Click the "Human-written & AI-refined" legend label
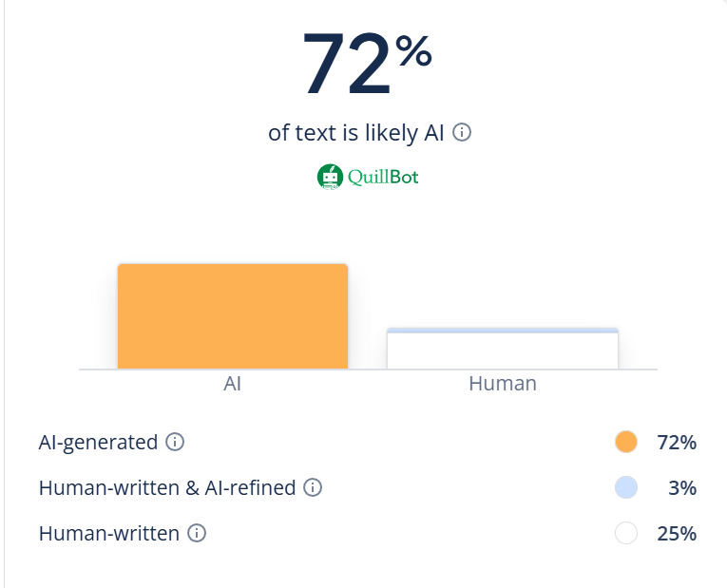 [x=167, y=487]
